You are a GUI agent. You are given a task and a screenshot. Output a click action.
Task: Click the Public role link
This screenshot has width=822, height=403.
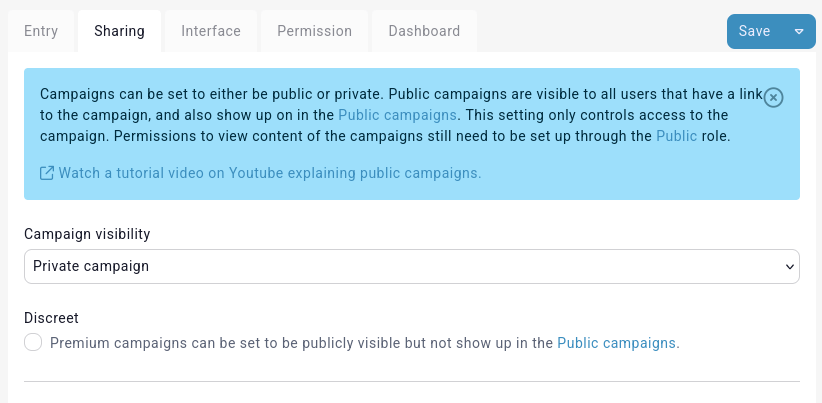click(676, 135)
